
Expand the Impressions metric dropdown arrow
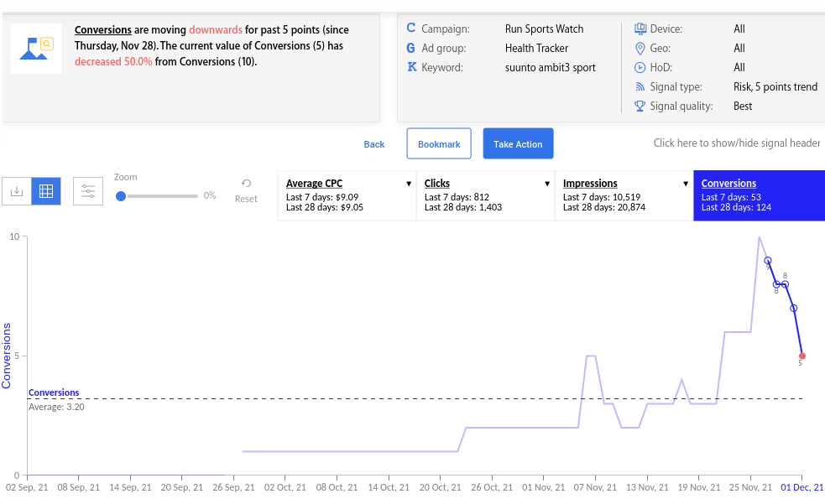[686, 184]
